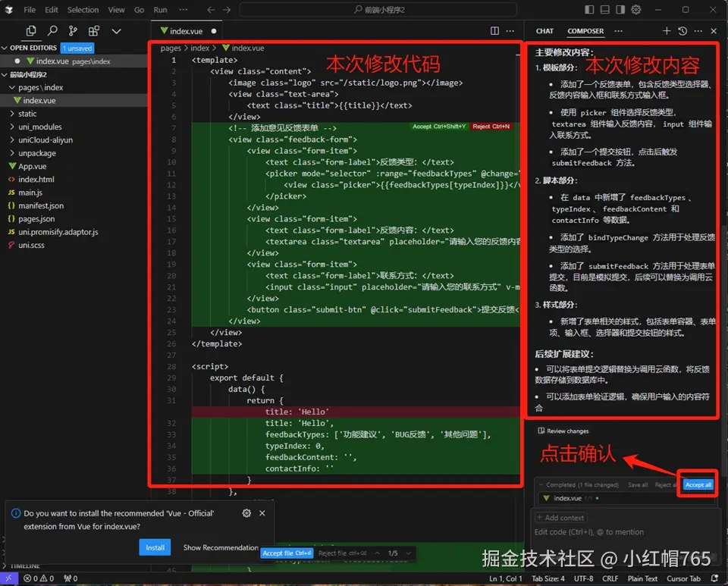Show more sidebar views via chevron
Screen dimensions: 728x586
pos(116,31)
